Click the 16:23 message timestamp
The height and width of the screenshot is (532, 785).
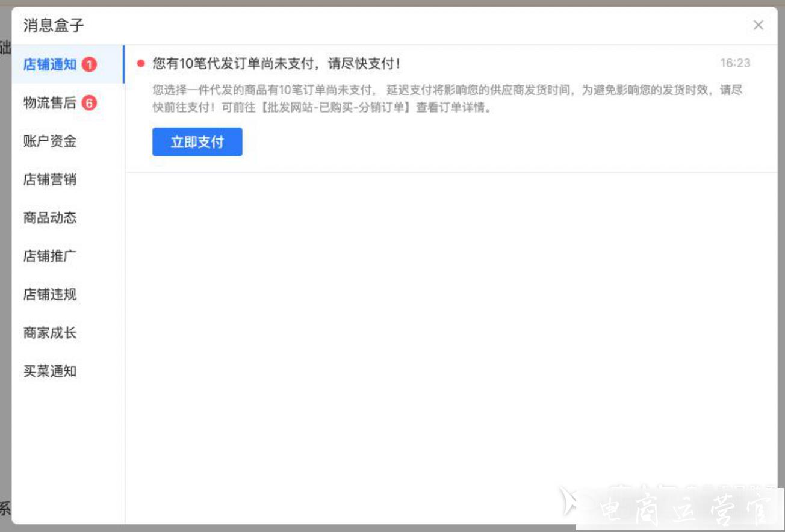735,63
